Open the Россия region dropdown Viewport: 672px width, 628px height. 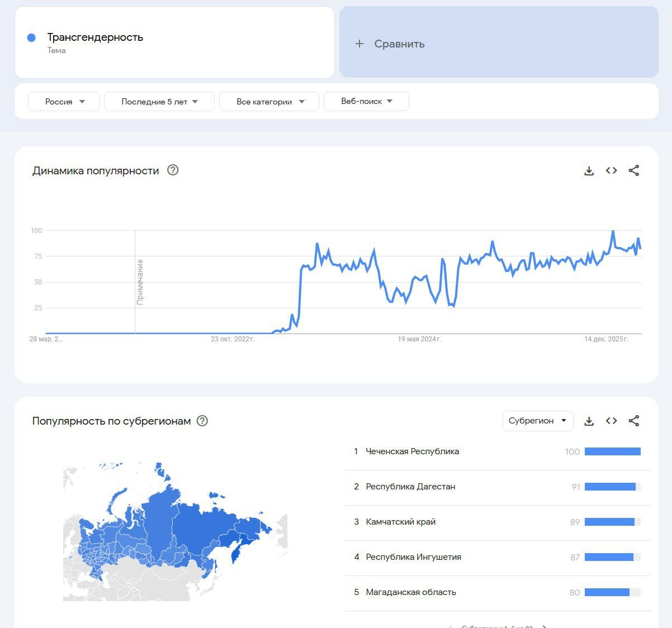coord(64,102)
